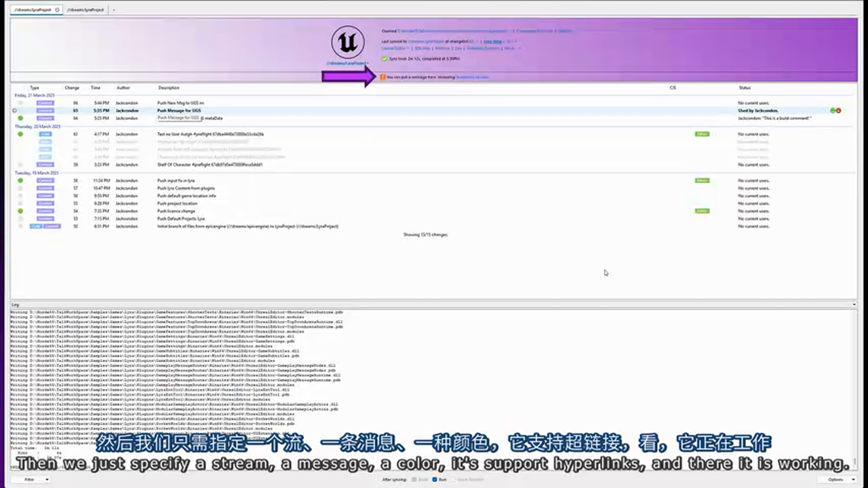Image resolution: width=868 pixels, height=488 pixels.
Task: Toggle the Run checkbox at bottom
Action: [x=435, y=479]
